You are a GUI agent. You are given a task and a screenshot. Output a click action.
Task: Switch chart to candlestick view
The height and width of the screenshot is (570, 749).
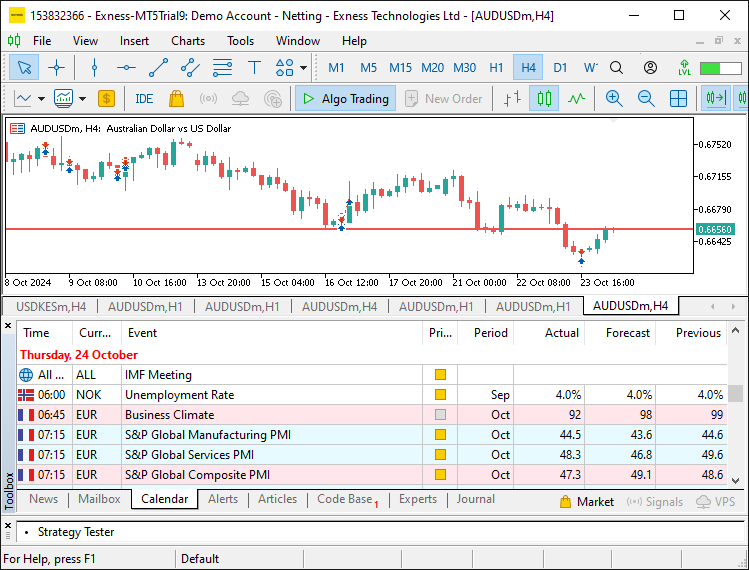pyautogui.click(x=544, y=99)
